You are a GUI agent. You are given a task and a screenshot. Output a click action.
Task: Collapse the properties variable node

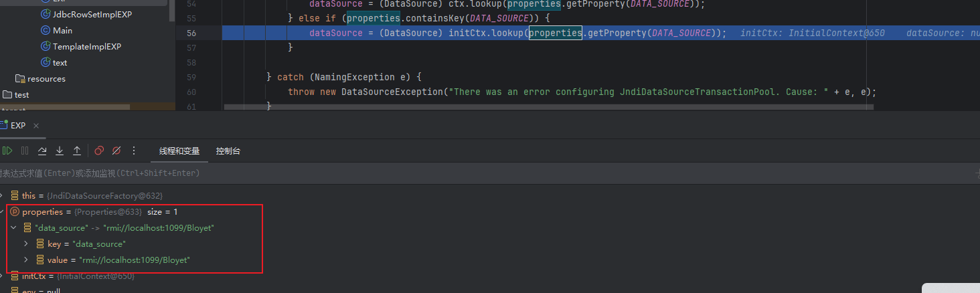pyautogui.click(x=2, y=211)
